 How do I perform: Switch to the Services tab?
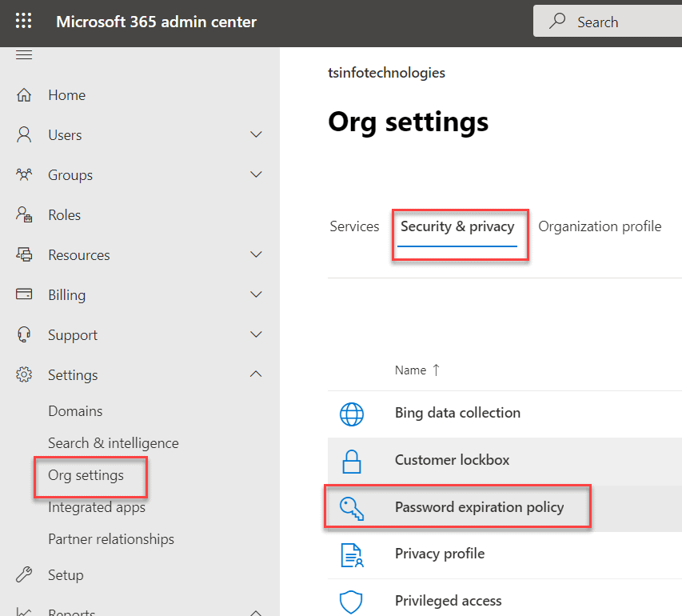coord(354,226)
